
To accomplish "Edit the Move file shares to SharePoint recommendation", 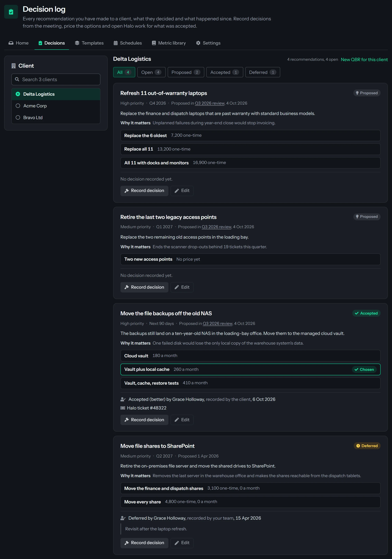I will click(182, 543).
